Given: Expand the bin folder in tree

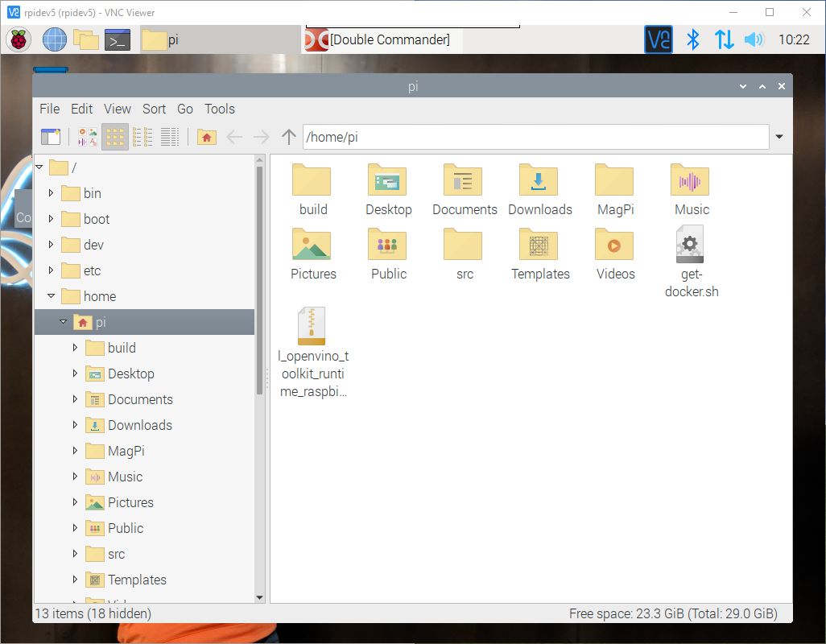Looking at the screenshot, I should click(x=52, y=193).
